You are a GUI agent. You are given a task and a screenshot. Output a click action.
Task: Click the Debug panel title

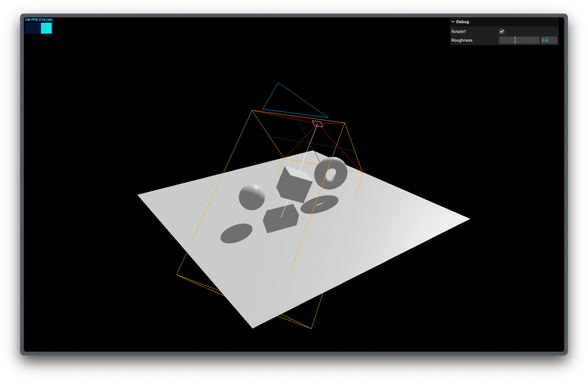(462, 22)
